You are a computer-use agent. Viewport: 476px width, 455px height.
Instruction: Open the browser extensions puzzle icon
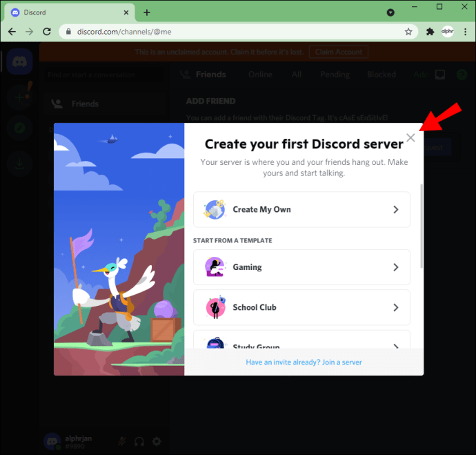[430, 32]
